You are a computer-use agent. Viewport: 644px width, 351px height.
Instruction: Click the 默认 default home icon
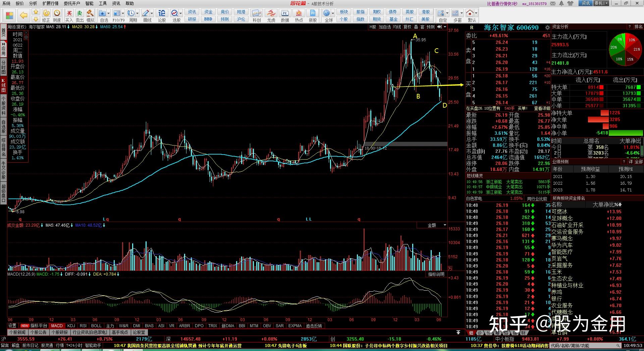(x=470, y=15)
